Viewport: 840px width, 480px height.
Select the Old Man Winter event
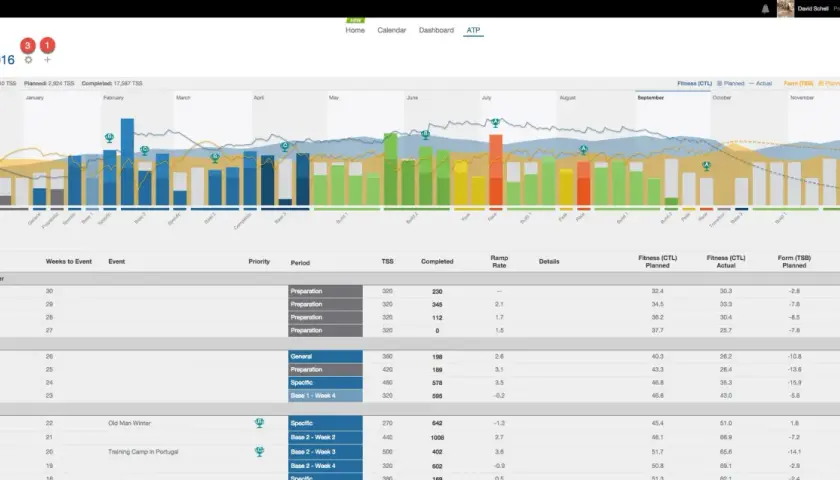point(129,423)
